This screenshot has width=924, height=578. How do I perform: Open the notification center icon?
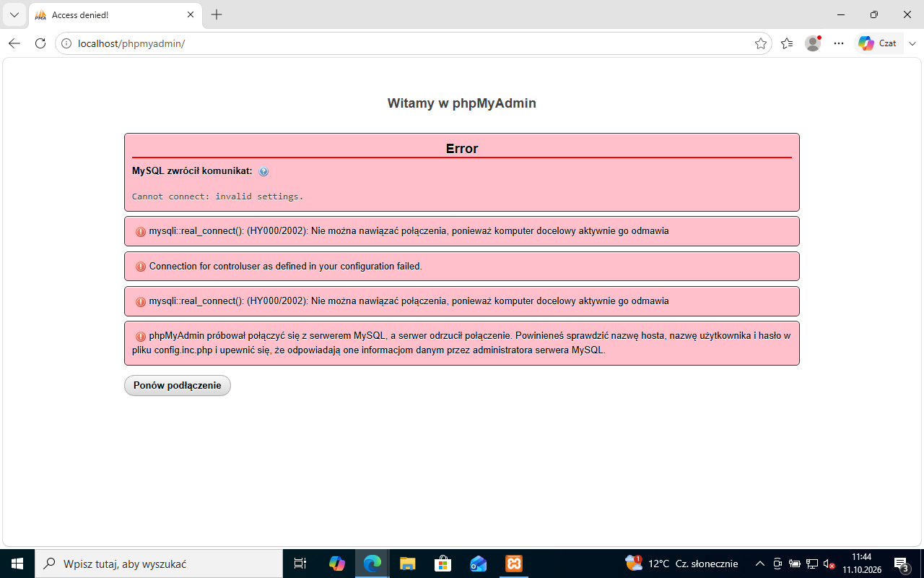coord(902,564)
